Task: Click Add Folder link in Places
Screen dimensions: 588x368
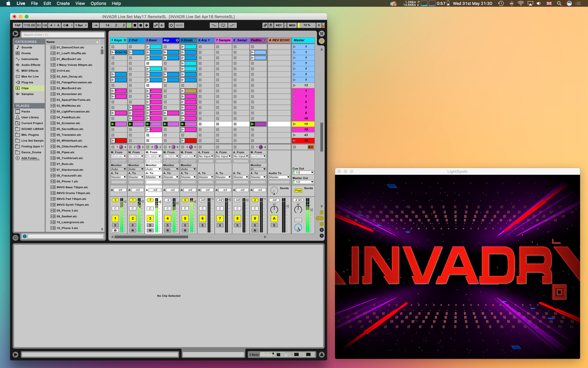Action: 30,158
